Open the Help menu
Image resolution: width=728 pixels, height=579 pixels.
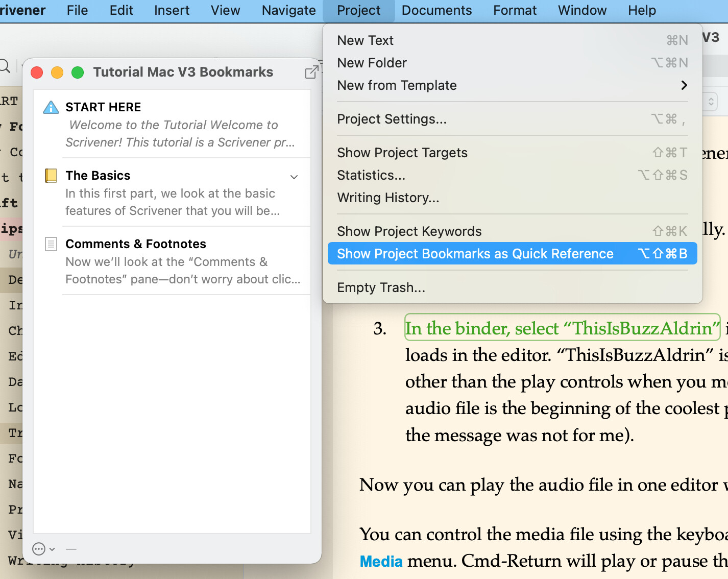coord(642,10)
